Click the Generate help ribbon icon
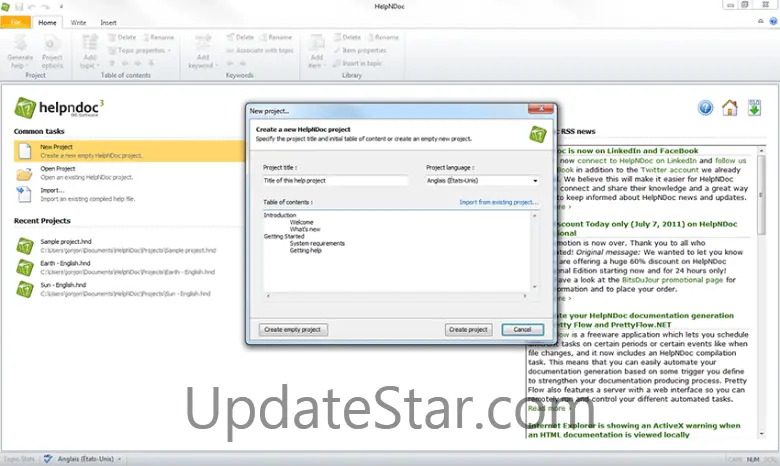The image size is (780, 466). click(x=20, y=52)
